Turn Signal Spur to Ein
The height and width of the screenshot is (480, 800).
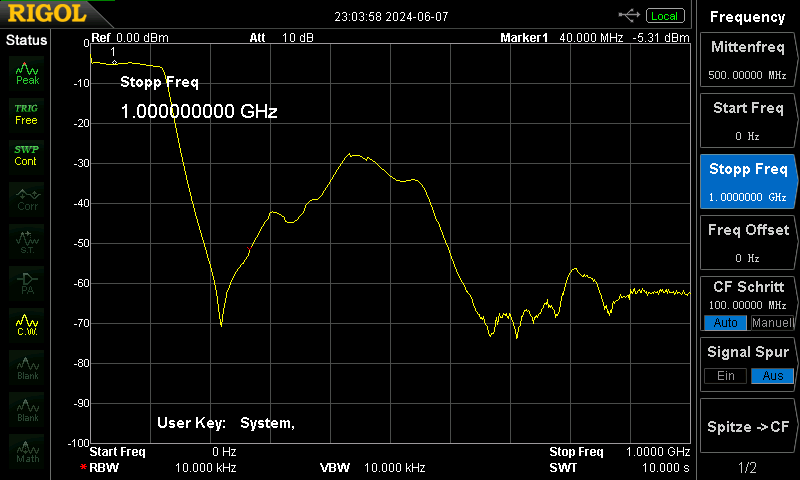coord(725,376)
